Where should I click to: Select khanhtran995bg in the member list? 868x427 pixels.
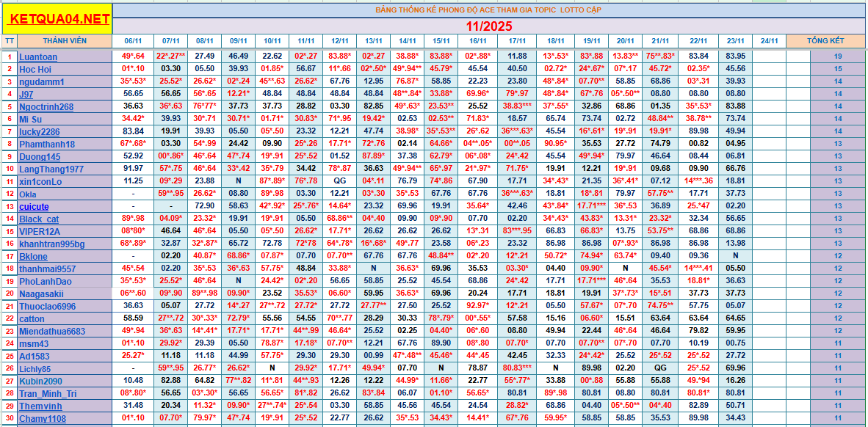(52, 244)
